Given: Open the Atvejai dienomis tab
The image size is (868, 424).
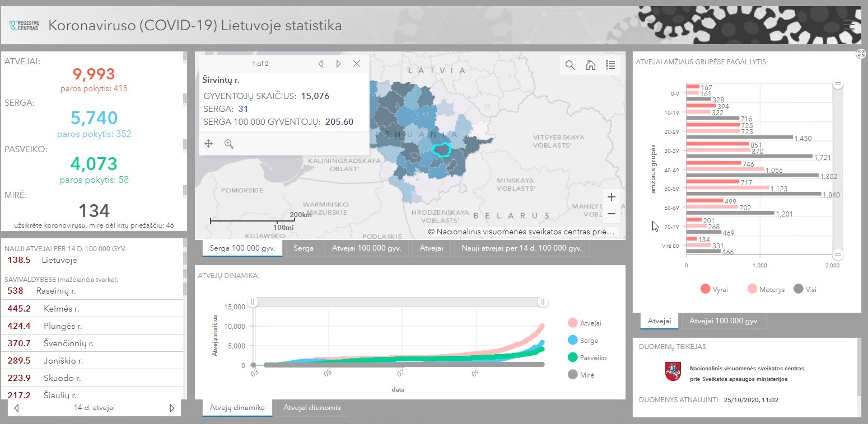Looking at the screenshot, I should pyautogui.click(x=312, y=408).
